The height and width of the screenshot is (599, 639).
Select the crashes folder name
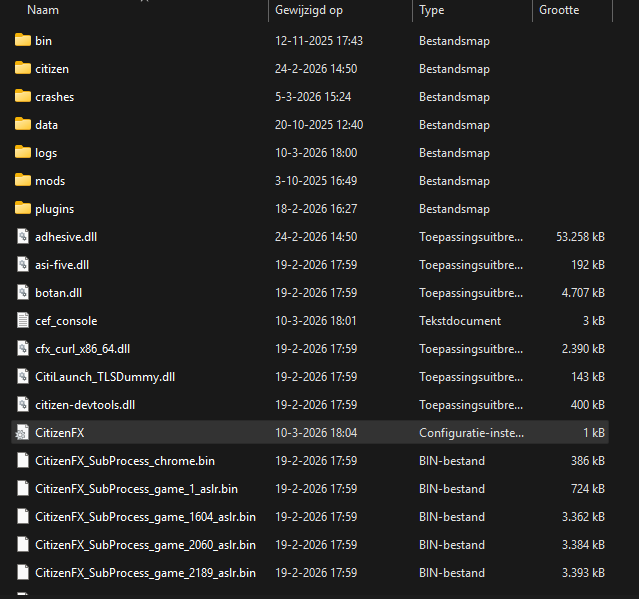[55, 97]
